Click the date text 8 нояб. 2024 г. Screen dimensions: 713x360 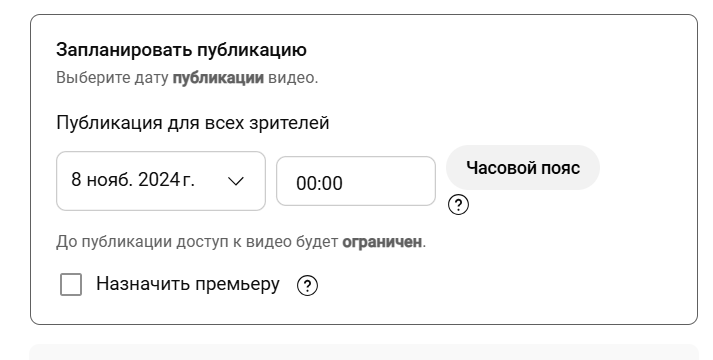coord(133,180)
